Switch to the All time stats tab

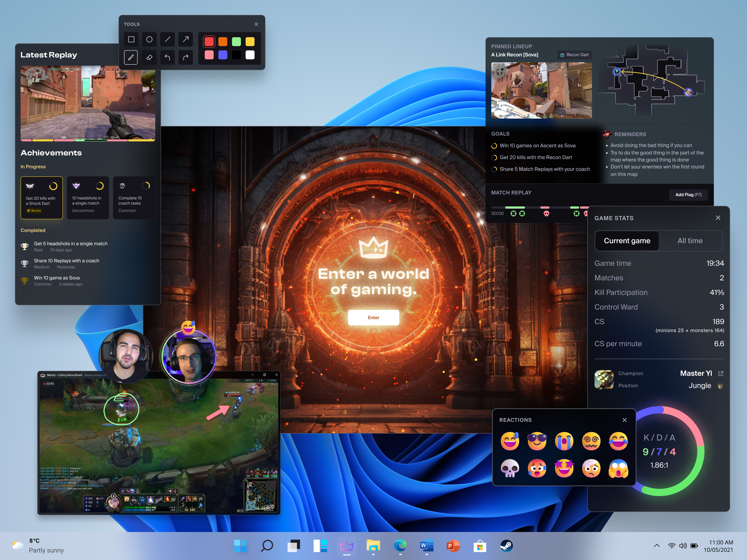690,241
